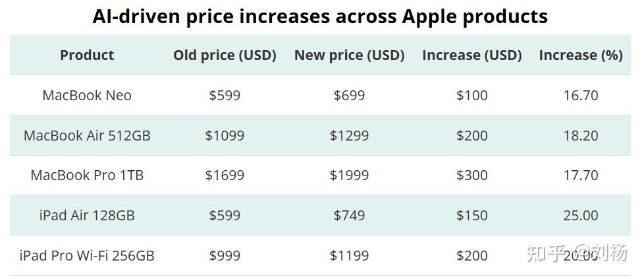Click the table title heading text
The image size is (644, 279).
click(x=320, y=16)
